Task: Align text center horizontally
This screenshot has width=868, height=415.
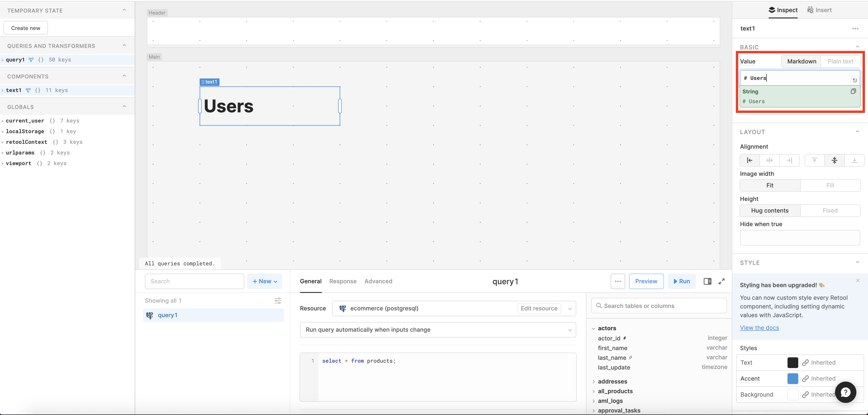Action: pos(769,160)
